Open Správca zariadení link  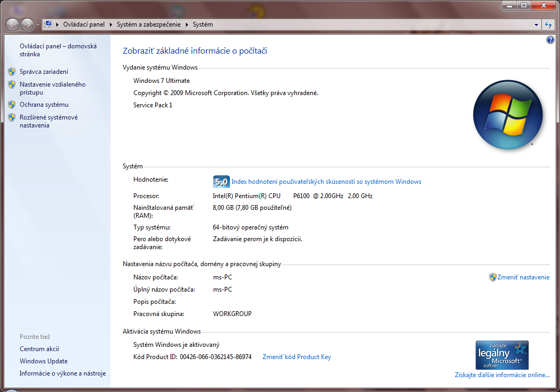click(x=44, y=72)
